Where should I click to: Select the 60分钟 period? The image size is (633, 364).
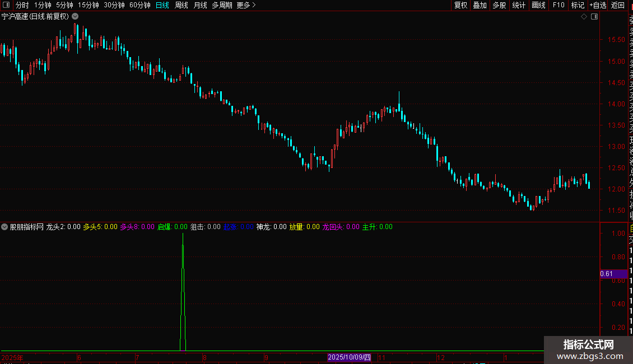pos(140,5)
